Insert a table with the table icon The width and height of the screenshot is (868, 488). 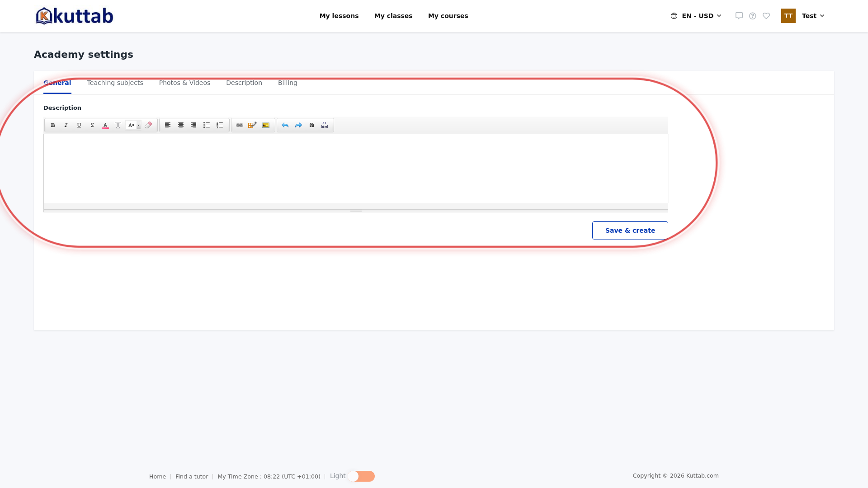tap(253, 125)
